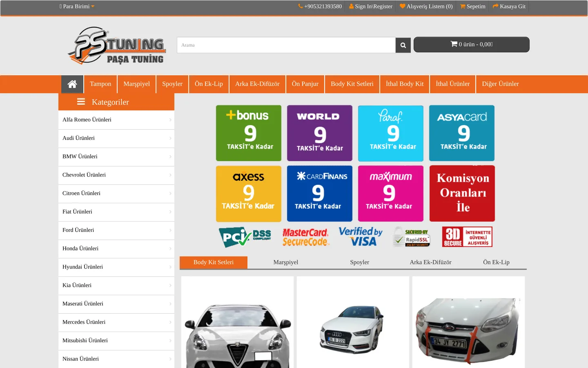588x368 pixels.
Task: Open Sign In\Register link
Action: [x=371, y=7]
